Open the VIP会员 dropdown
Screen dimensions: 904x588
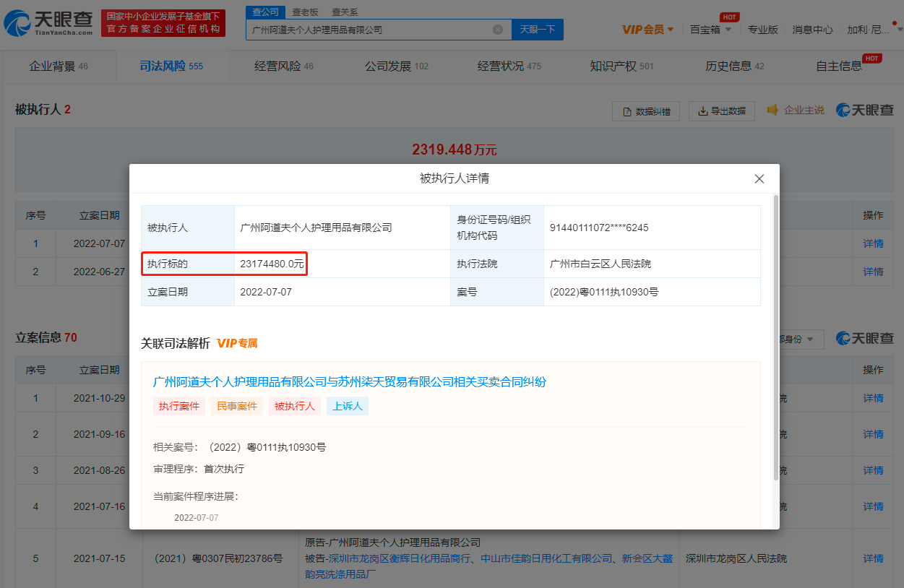(647, 30)
